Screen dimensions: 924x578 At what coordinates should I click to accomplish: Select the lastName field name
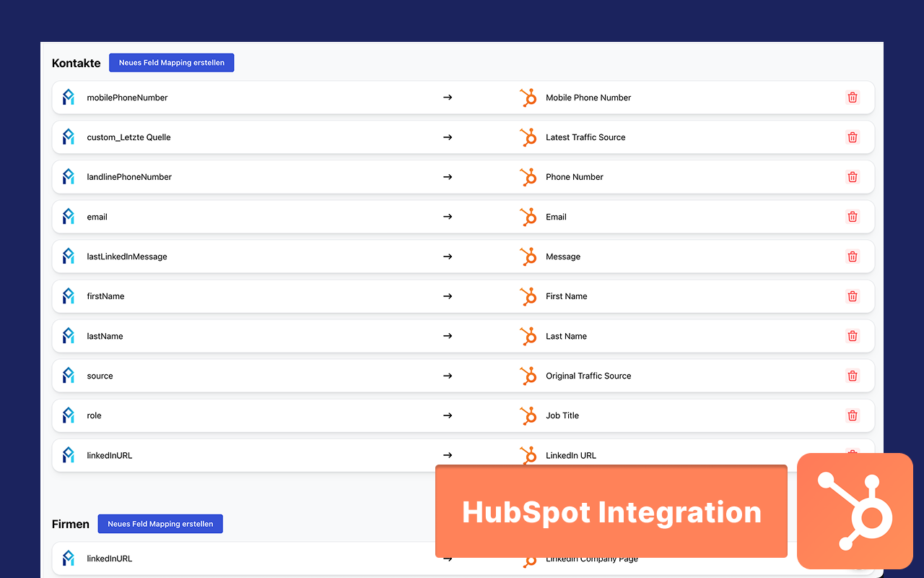coord(105,336)
